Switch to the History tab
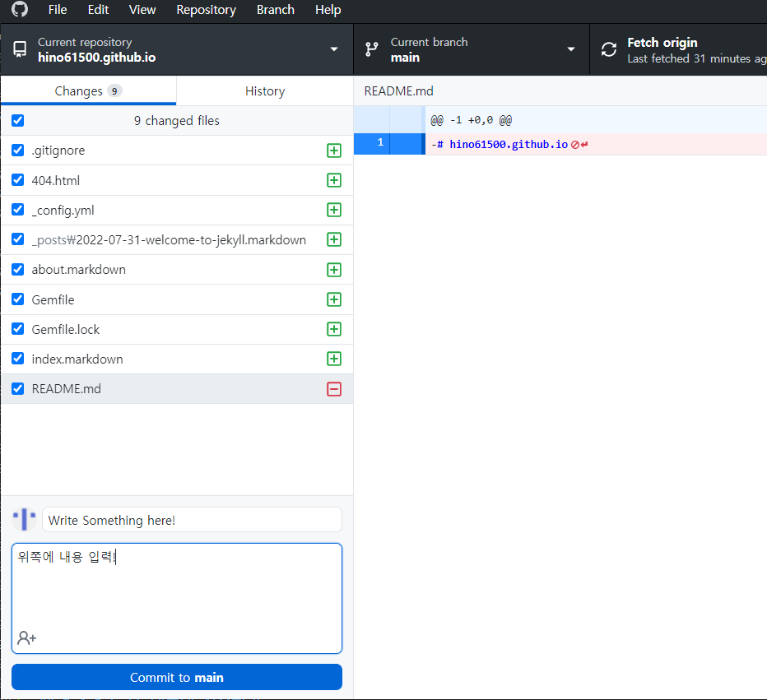Viewport: 767px width, 700px height. coord(264,91)
